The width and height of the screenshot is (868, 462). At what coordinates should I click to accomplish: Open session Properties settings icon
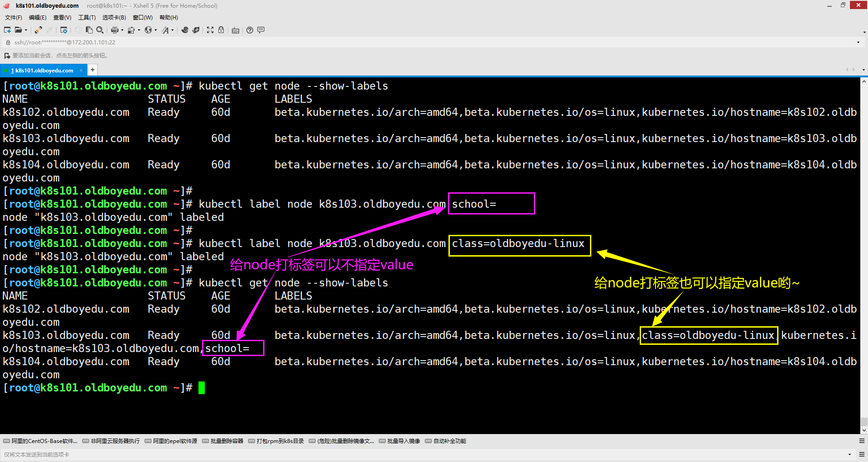64,30
